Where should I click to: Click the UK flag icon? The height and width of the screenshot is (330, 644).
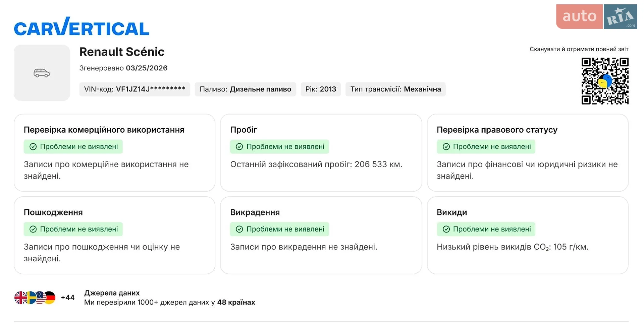click(x=21, y=298)
